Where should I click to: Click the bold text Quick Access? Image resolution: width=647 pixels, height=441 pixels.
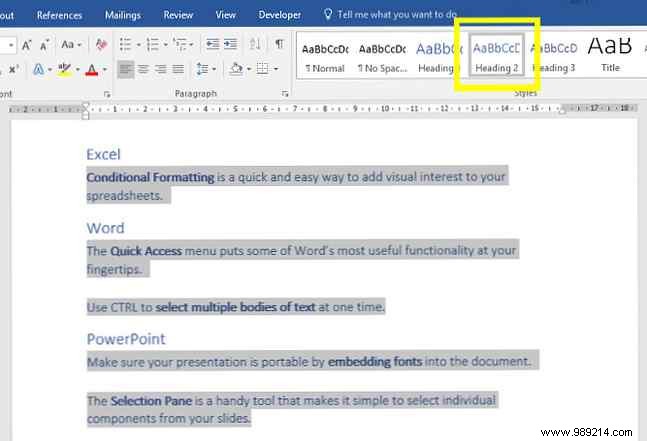146,251
